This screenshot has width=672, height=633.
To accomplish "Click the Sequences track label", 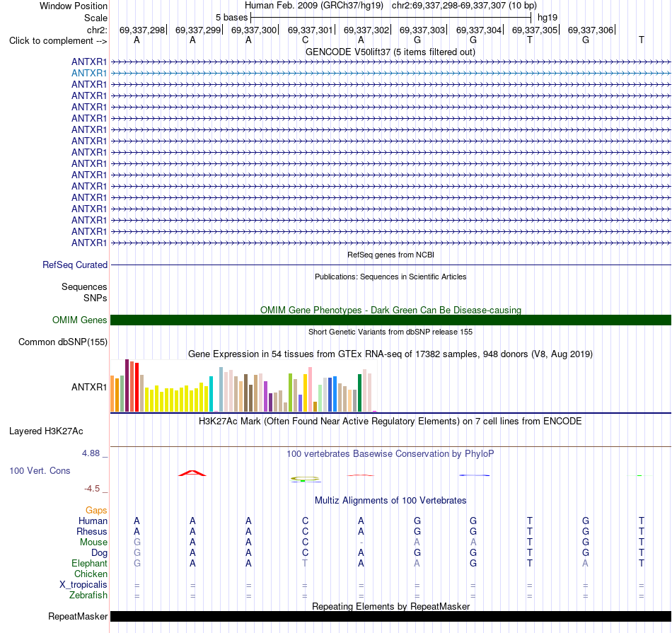I will pos(84,286).
